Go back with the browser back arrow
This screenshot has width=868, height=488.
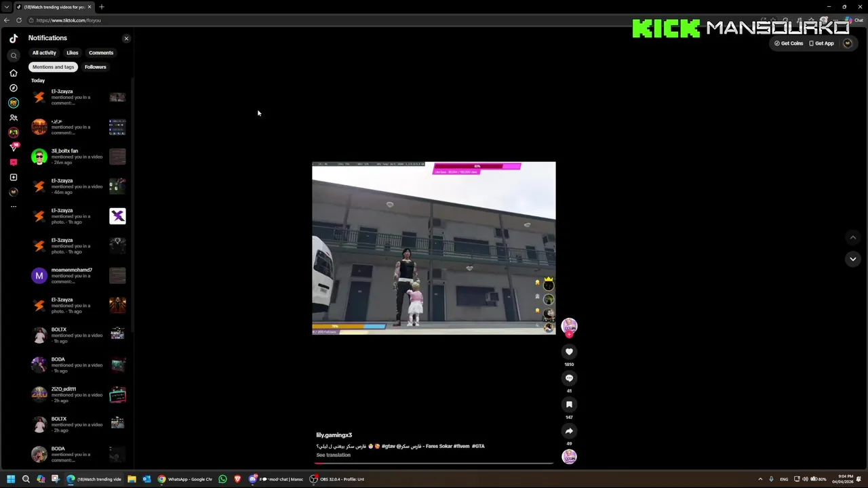coord(7,20)
